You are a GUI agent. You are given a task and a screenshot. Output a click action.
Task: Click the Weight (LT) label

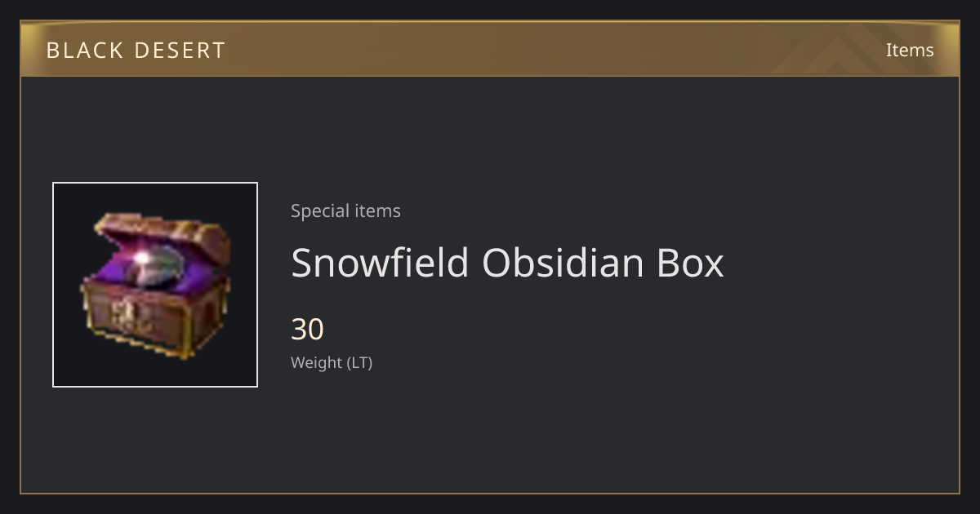[332, 363]
